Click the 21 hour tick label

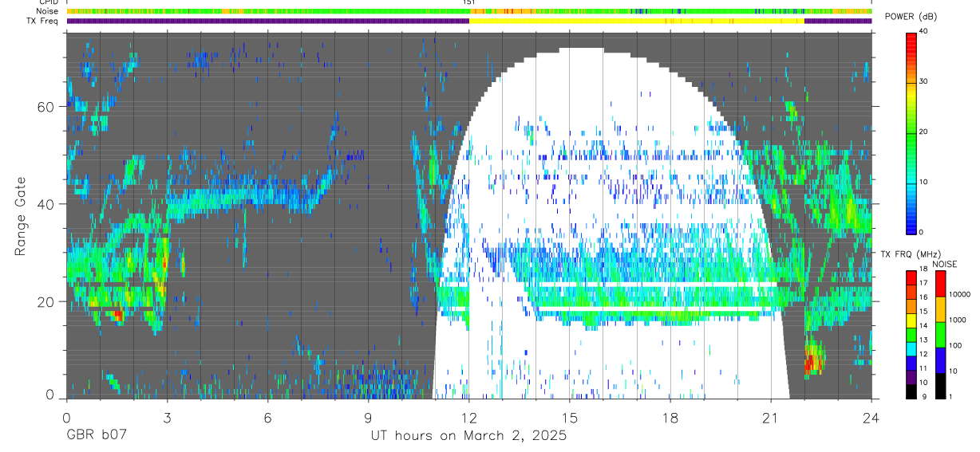(x=770, y=417)
